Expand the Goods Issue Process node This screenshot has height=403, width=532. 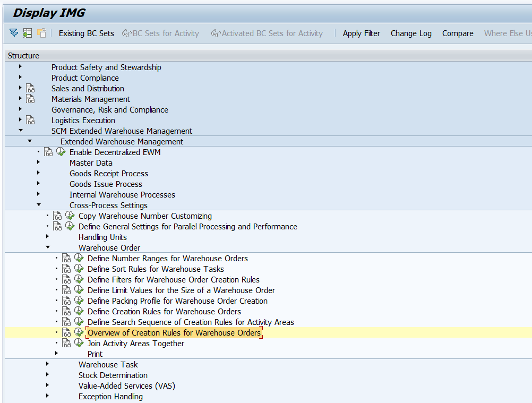click(x=38, y=183)
